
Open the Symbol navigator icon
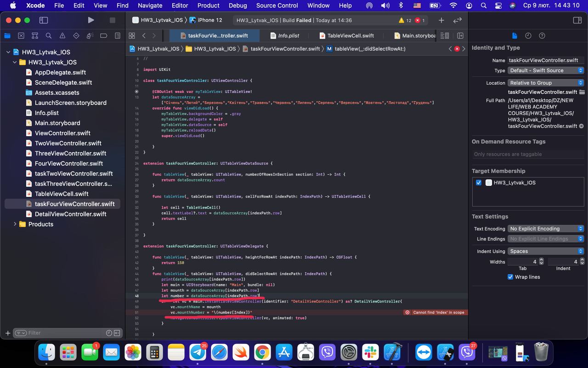35,36
